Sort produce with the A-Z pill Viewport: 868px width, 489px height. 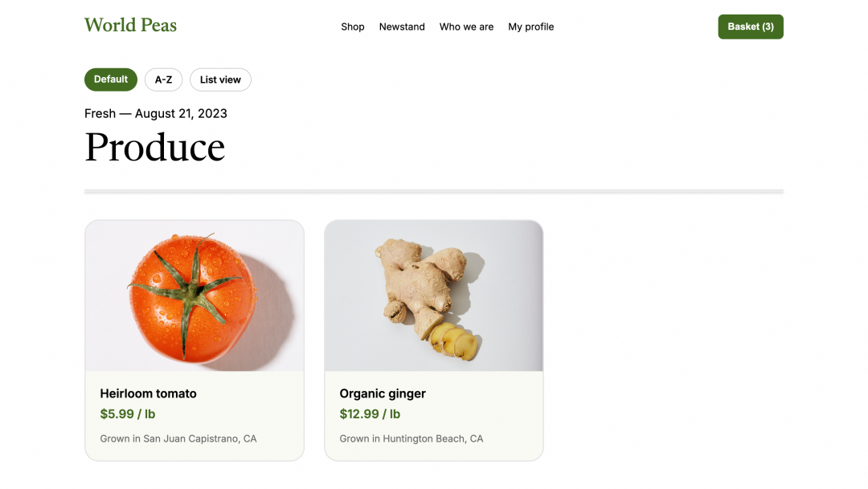163,79
